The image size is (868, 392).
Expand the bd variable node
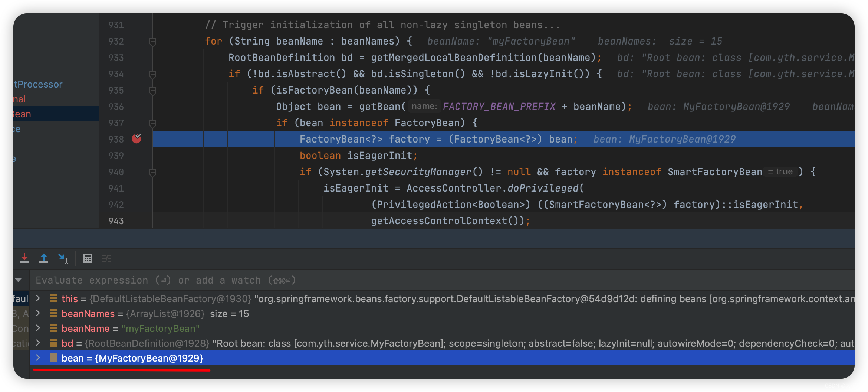[38, 343]
